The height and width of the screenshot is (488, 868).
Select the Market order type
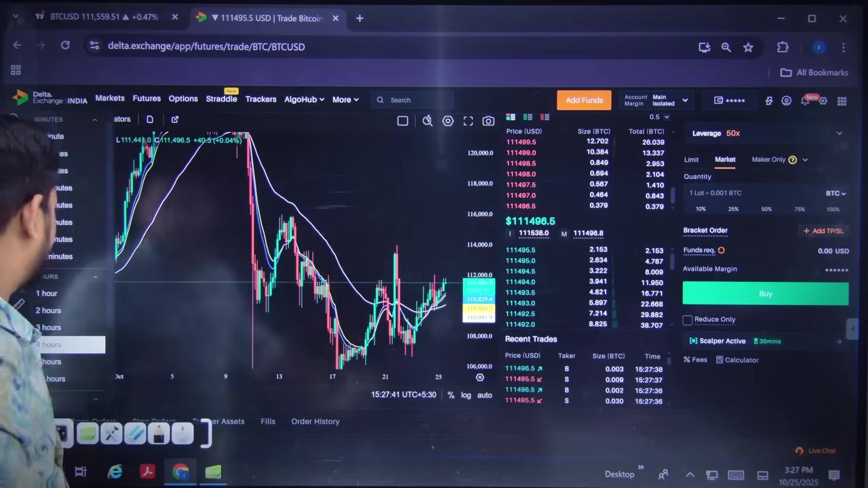pos(725,159)
